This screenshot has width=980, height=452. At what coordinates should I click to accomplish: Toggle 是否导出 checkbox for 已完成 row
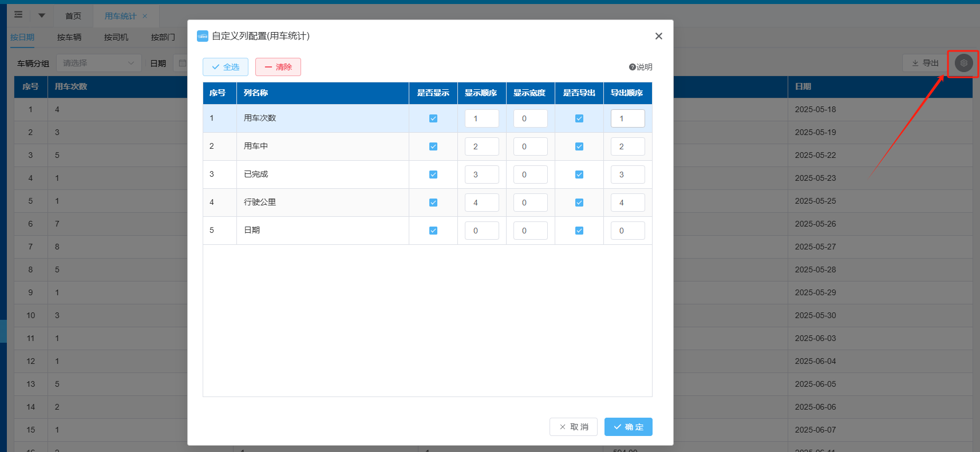pyautogui.click(x=579, y=175)
